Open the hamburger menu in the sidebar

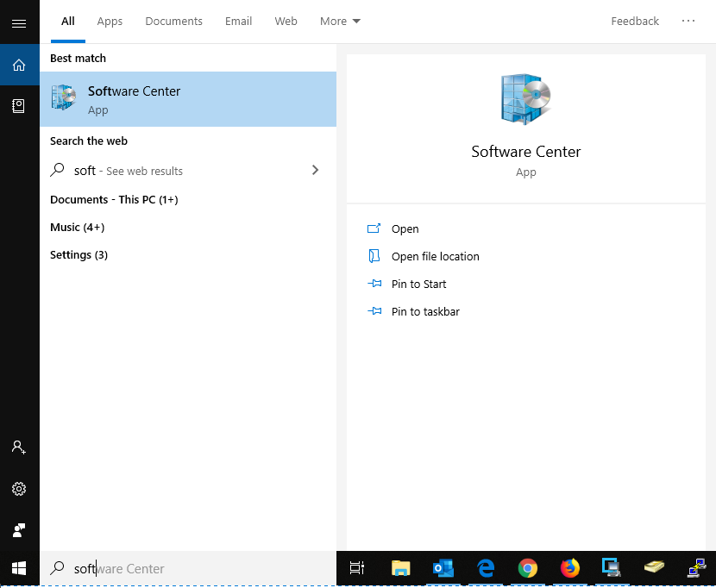click(19, 22)
